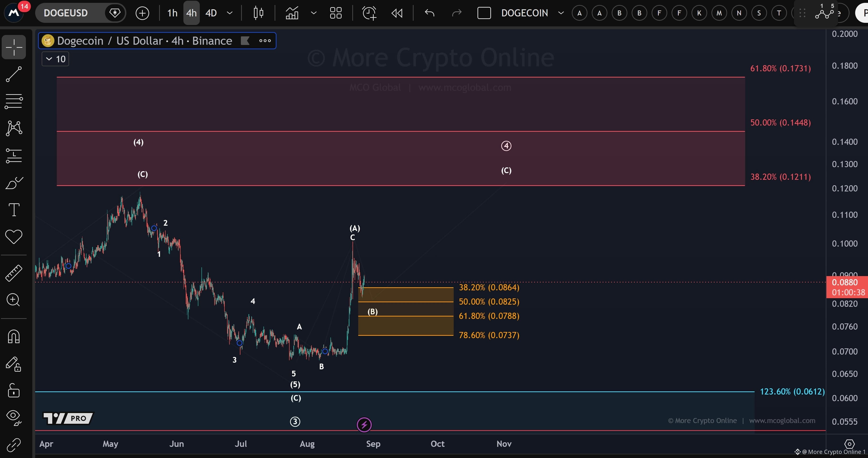868x458 pixels.
Task: Open the DOGECOIN layout dropdown arrow
Action: coord(561,13)
